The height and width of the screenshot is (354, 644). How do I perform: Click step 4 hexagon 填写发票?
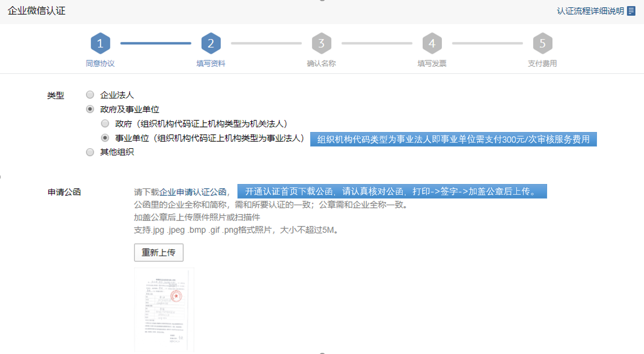(432, 43)
